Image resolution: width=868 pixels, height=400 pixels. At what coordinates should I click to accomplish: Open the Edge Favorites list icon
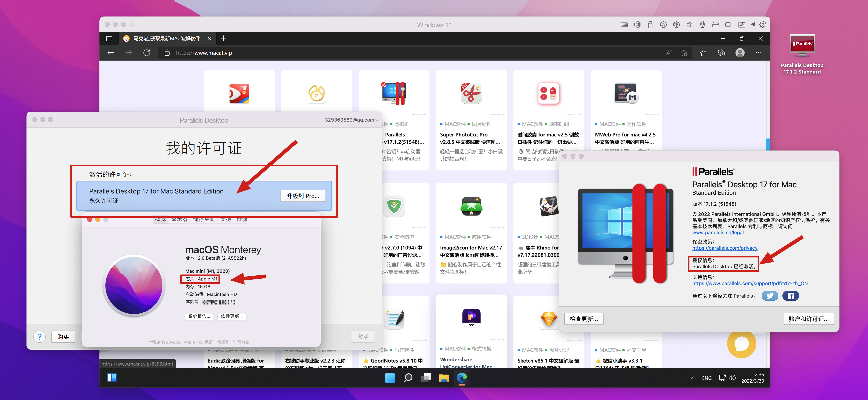(x=703, y=53)
